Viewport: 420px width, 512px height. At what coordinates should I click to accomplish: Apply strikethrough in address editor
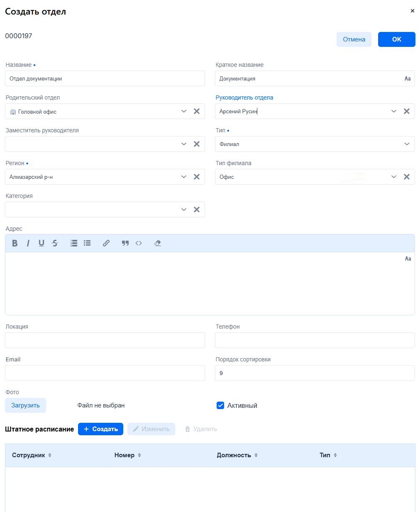[55, 243]
